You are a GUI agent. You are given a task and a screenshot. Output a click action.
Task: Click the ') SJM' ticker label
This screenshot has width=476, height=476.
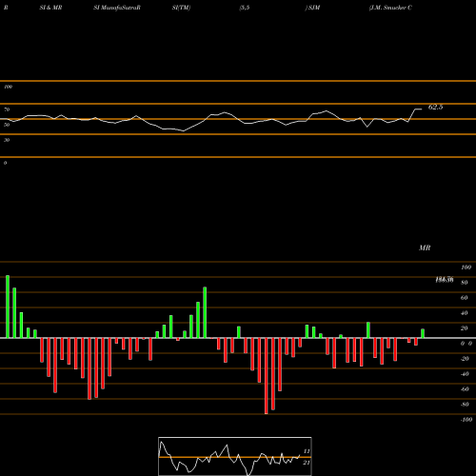click(x=312, y=8)
